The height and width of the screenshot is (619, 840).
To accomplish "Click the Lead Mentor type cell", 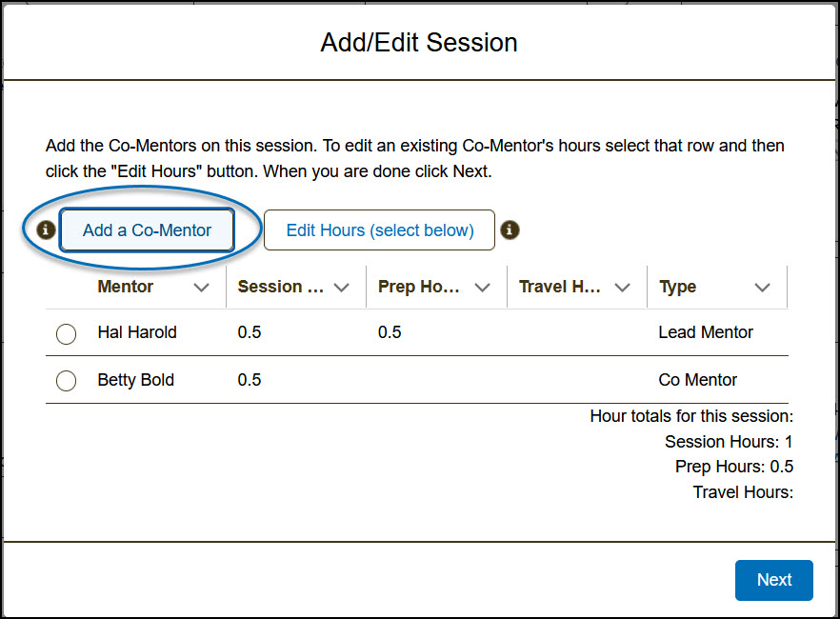I will tap(706, 332).
